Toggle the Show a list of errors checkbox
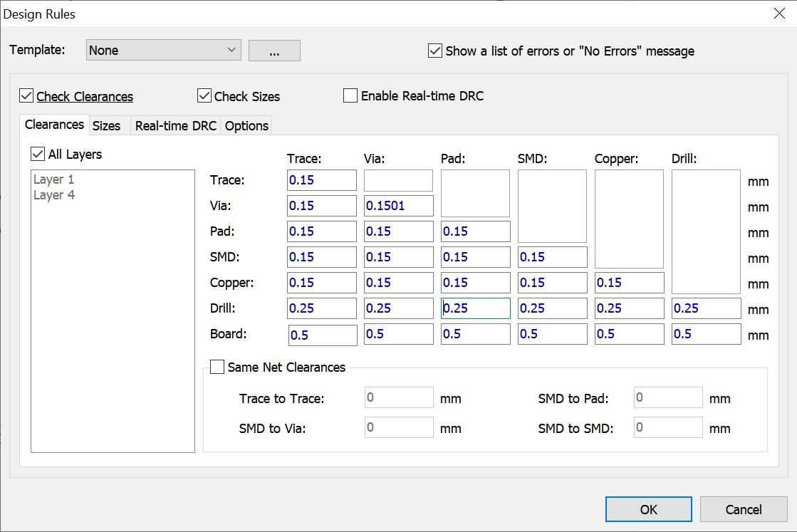Viewport: 797px width, 532px height. coord(435,51)
